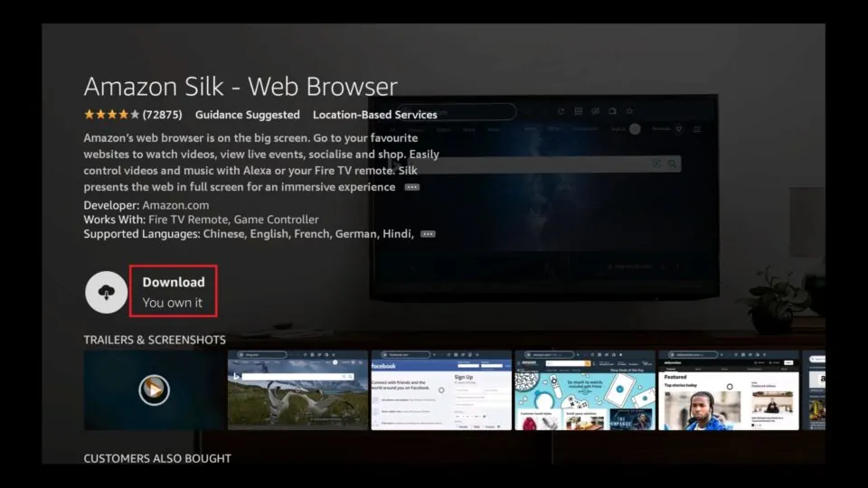Expand the supported languages ellipsis
Viewport: 868px width, 488px height.
click(x=428, y=234)
